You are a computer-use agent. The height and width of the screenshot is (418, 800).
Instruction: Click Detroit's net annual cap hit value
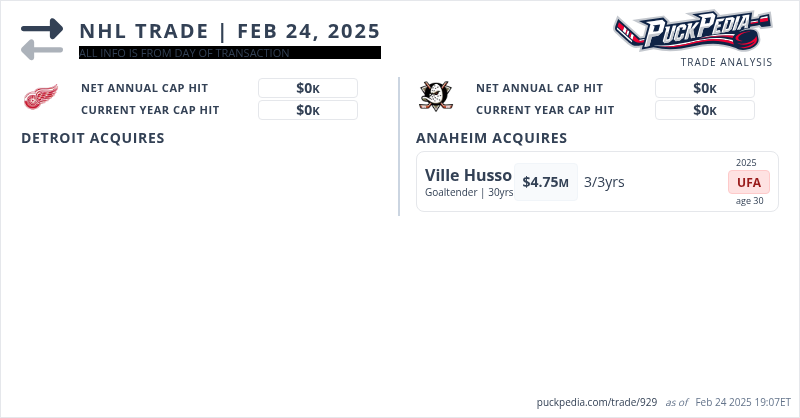coord(308,88)
